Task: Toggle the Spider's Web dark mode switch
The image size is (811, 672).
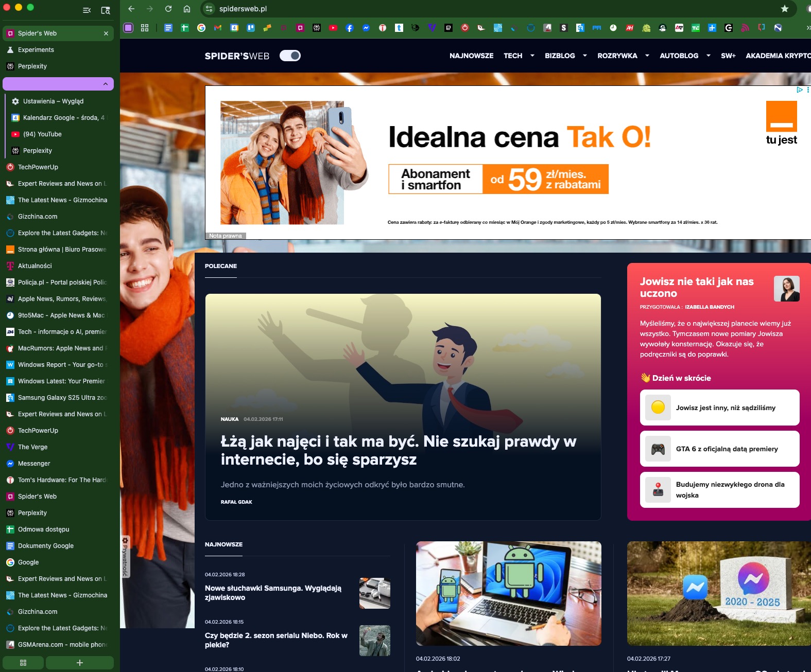Action: pos(290,56)
